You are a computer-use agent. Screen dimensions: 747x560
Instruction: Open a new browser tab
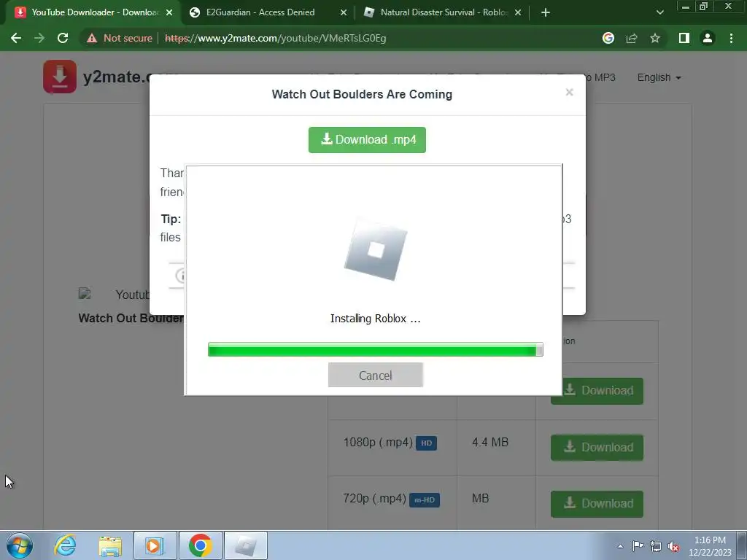546,12
